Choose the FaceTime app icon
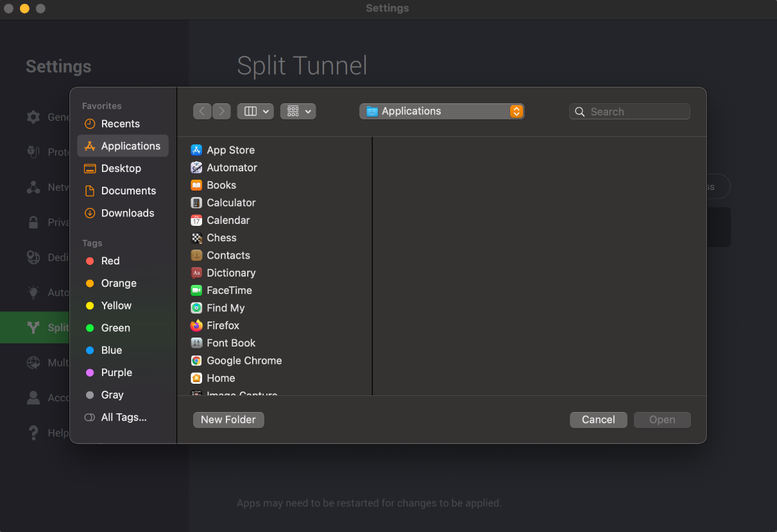Screen dimensions: 777x532 [x=196, y=290]
